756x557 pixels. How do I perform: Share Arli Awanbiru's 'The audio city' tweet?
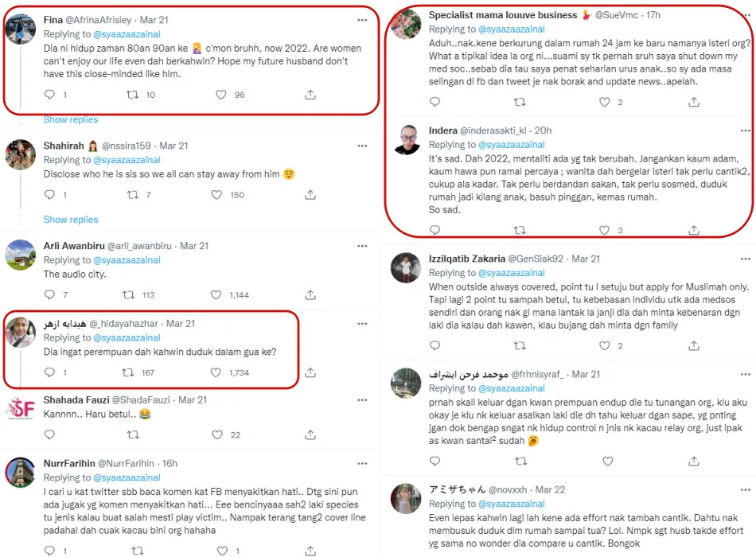(310, 295)
